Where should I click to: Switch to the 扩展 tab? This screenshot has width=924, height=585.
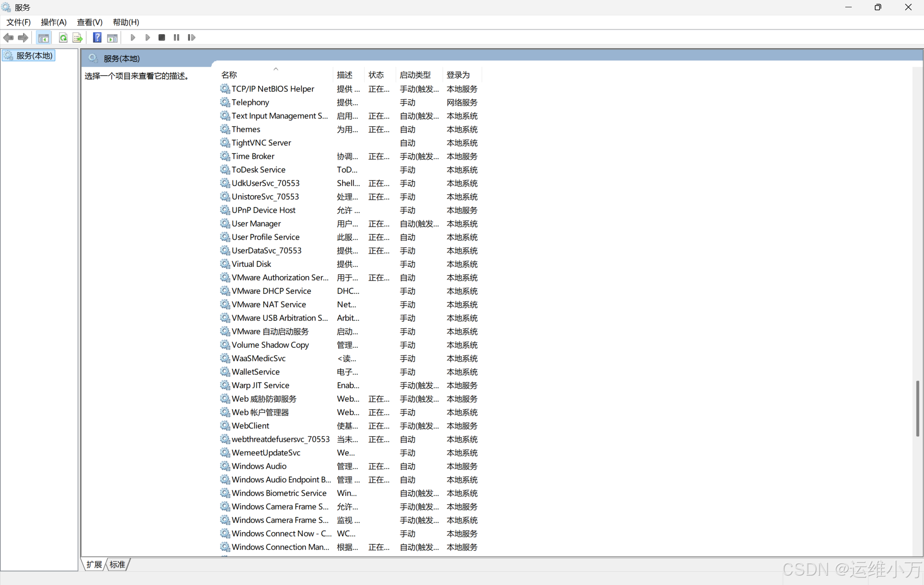point(94,564)
